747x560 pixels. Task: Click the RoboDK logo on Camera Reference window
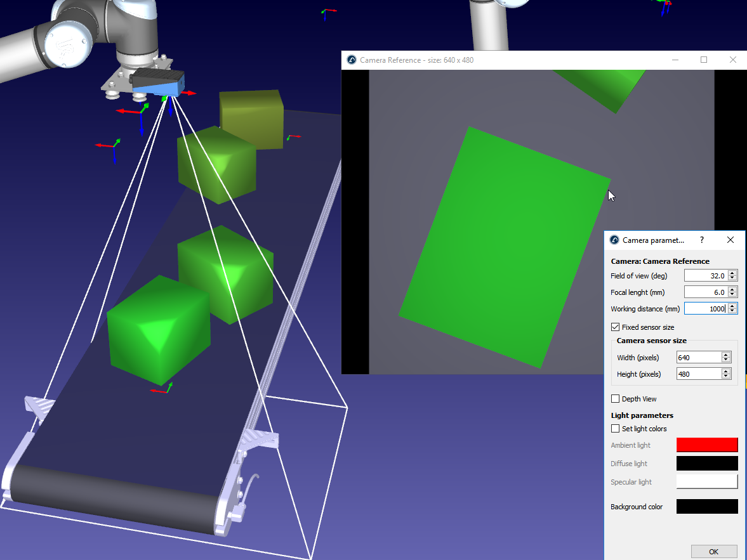coord(352,60)
